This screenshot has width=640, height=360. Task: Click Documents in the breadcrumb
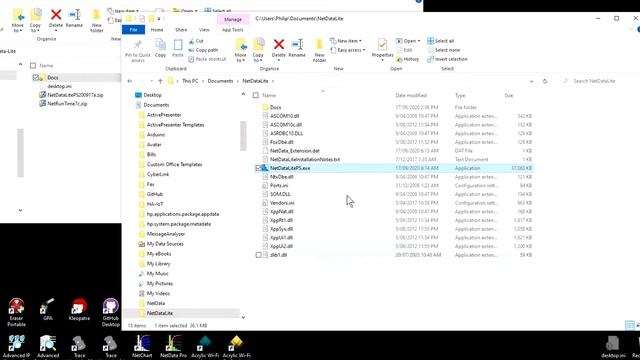click(x=220, y=81)
